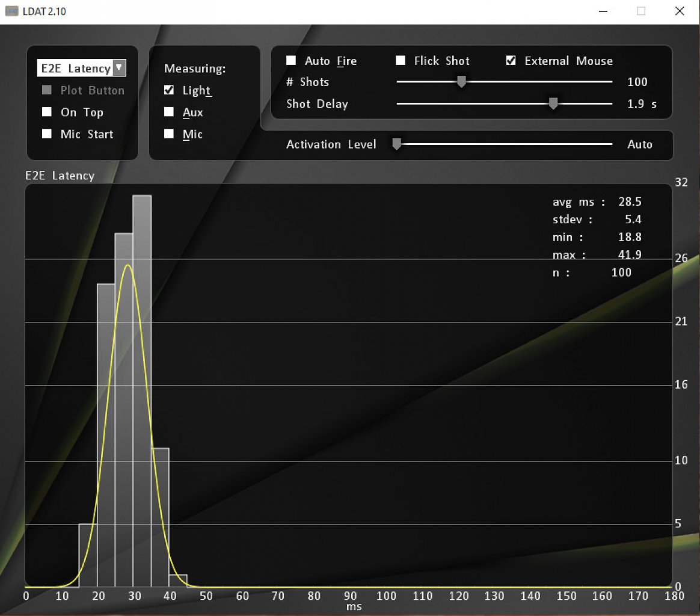Open the E2E Latency mode dropdown
The width and height of the screenshot is (700, 616).
coord(81,68)
